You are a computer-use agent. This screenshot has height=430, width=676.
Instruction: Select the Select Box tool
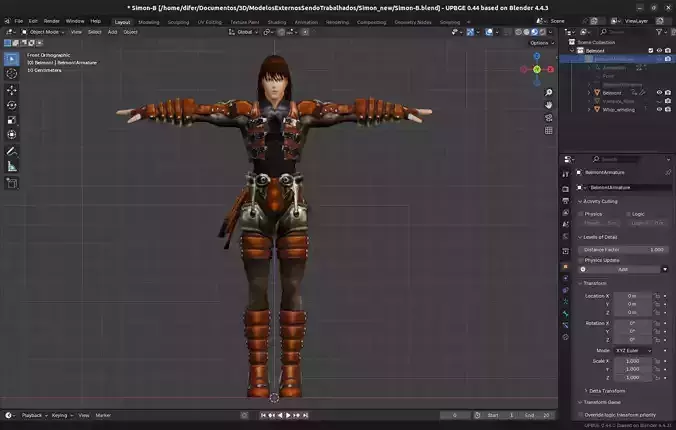click(12, 59)
